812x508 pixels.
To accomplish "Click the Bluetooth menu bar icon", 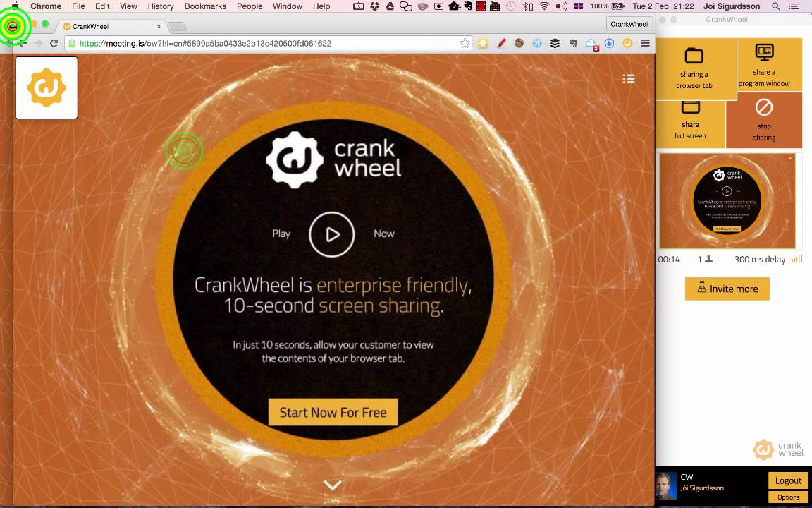I will [x=527, y=6].
